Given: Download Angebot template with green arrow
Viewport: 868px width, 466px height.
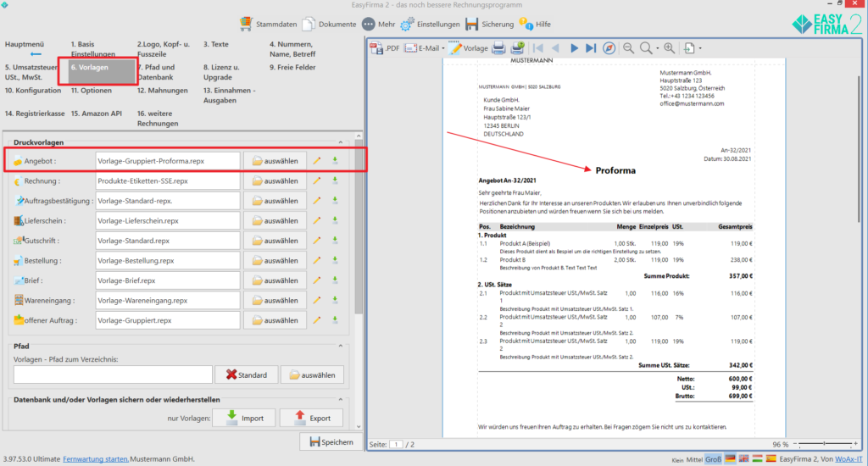Looking at the screenshot, I should [x=335, y=161].
